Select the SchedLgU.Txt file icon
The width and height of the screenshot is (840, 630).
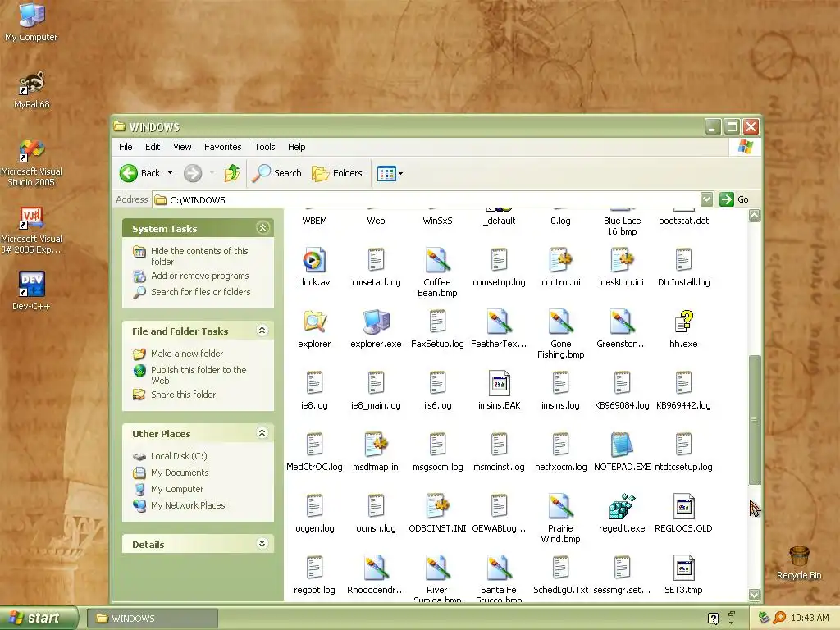pyautogui.click(x=560, y=568)
